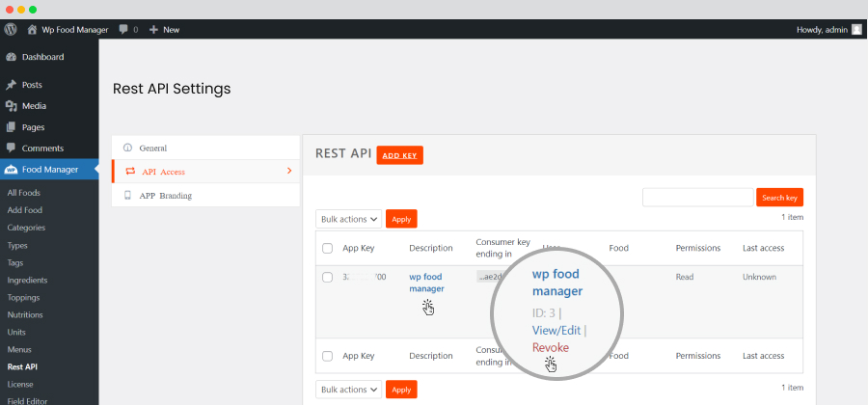Click the General info circle icon

pyautogui.click(x=128, y=148)
